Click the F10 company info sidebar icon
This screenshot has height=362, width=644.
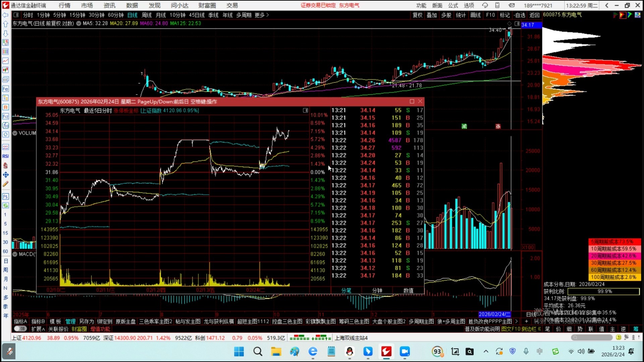click(5, 89)
